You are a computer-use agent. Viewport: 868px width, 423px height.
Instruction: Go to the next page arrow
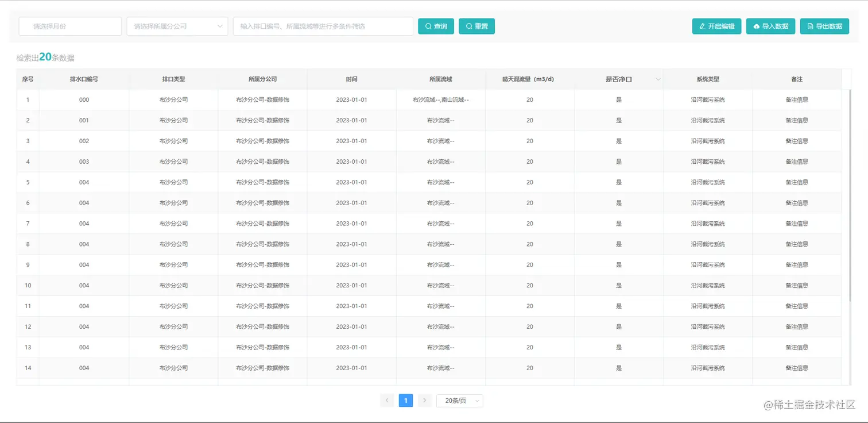coord(425,401)
